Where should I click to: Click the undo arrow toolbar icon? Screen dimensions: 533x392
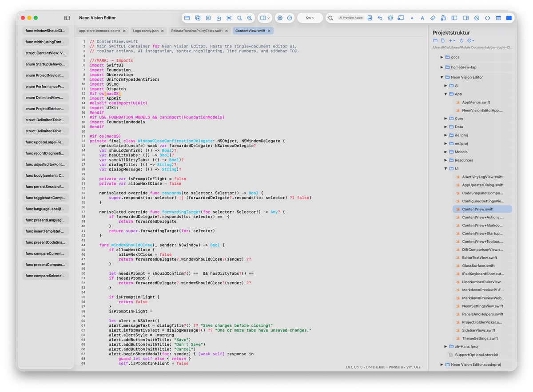(x=380, y=18)
